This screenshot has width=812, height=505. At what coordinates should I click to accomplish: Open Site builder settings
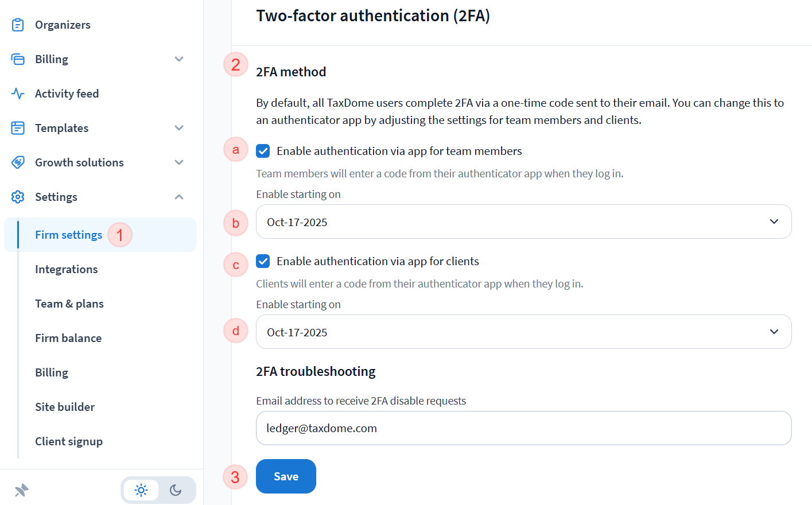(65, 407)
